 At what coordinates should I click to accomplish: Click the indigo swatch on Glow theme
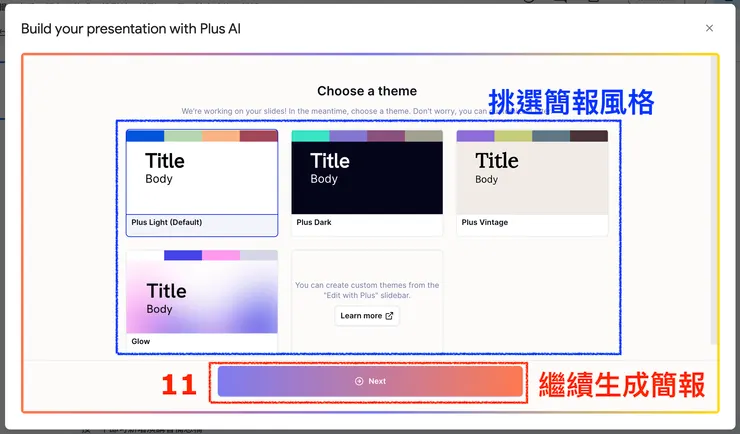pos(183,255)
